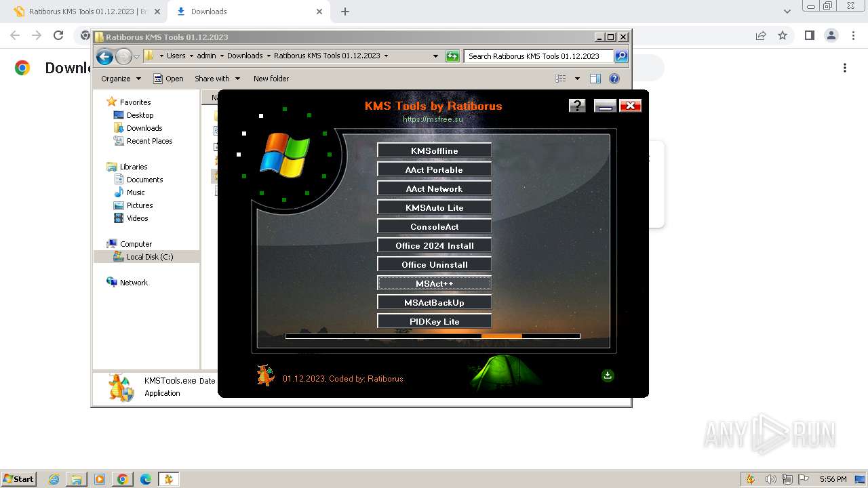Open Videos library
Viewport: 868px width, 488px height.
tap(137, 218)
